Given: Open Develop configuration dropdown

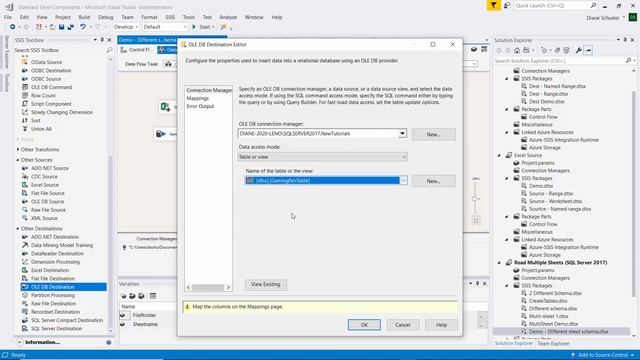Looking at the screenshot, I should point(125,27).
